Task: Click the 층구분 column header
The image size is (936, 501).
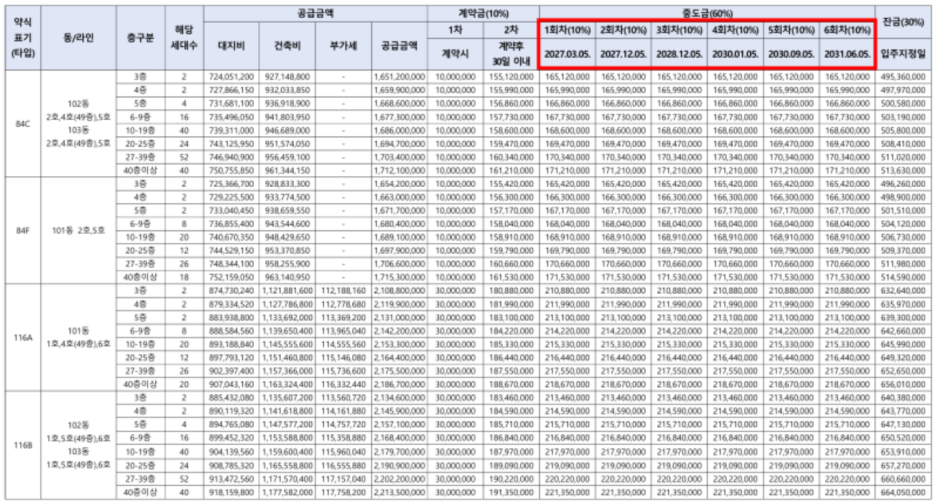Action: click(142, 37)
